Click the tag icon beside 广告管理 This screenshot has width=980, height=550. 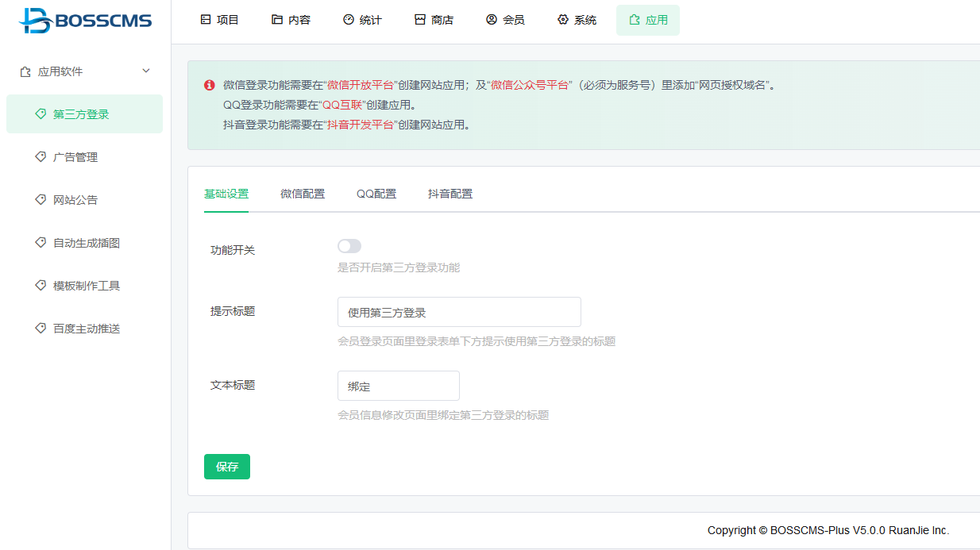[x=41, y=157]
